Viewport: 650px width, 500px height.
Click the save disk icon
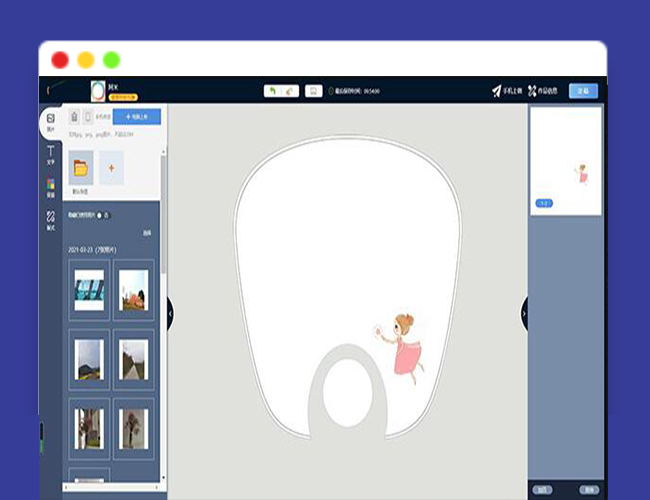point(313,91)
